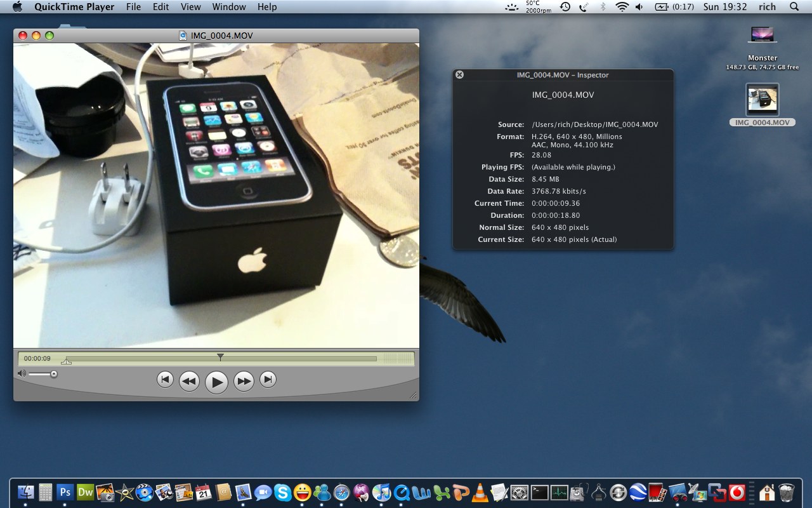
Task: Open the Edit menu
Action: tap(161, 7)
